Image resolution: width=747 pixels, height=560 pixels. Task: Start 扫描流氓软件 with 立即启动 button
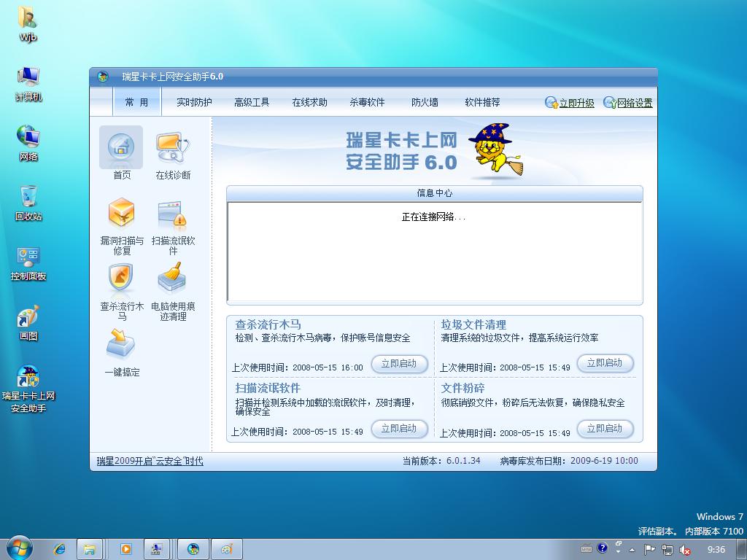[399, 429]
